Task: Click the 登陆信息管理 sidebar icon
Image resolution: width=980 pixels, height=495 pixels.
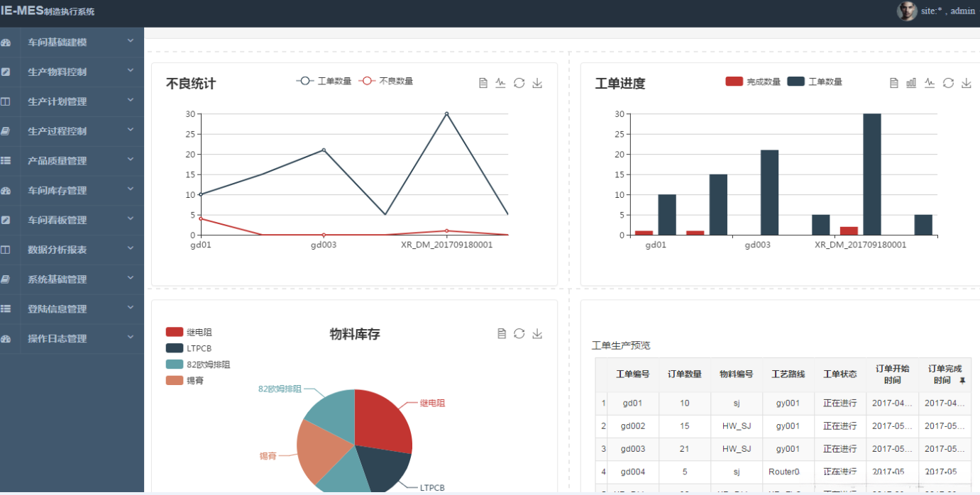Action: pyautogui.click(x=6, y=309)
